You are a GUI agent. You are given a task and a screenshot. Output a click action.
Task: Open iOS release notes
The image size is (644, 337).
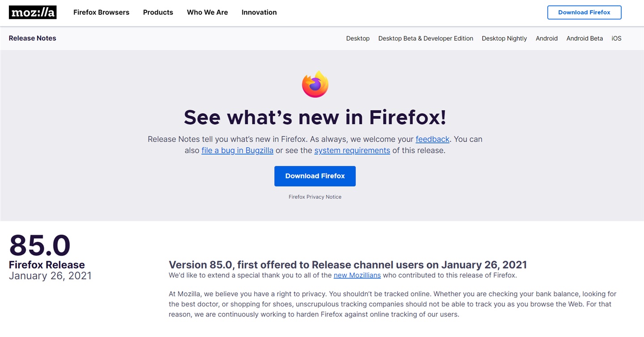(x=616, y=38)
